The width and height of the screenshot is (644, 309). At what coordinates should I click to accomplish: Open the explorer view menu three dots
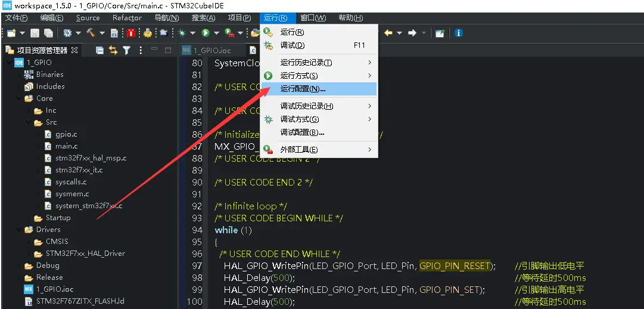click(x=141, y=50)
